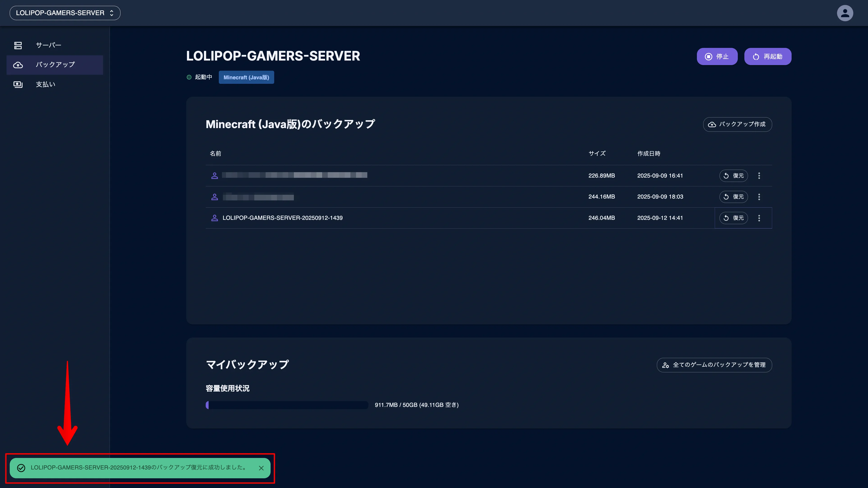Click the checkmark icon in the success toast
The height and width of the screenshot is (488, 868).
(21, 468)
